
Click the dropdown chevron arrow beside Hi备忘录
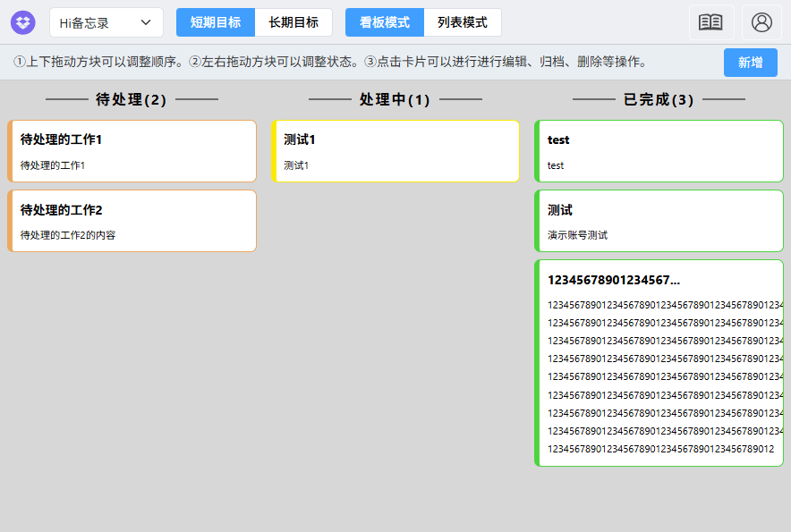pyautogui.click(x=146, y=22)
